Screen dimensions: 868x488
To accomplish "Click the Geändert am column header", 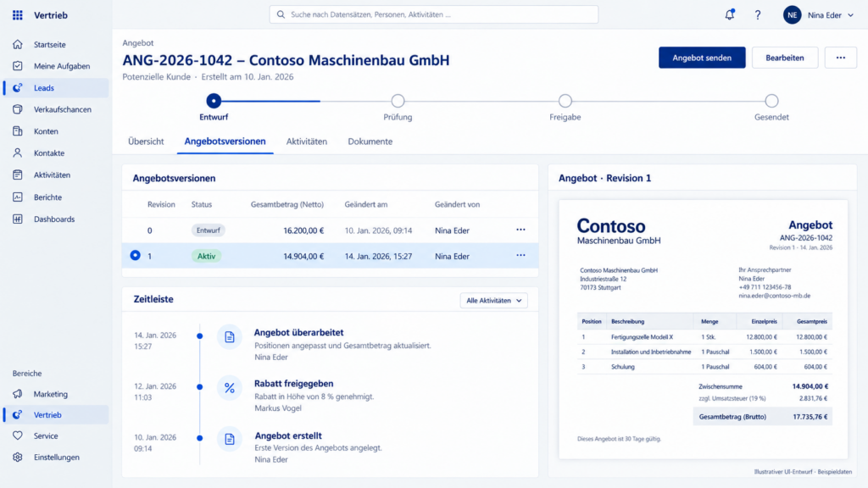I will click(366, 204).
